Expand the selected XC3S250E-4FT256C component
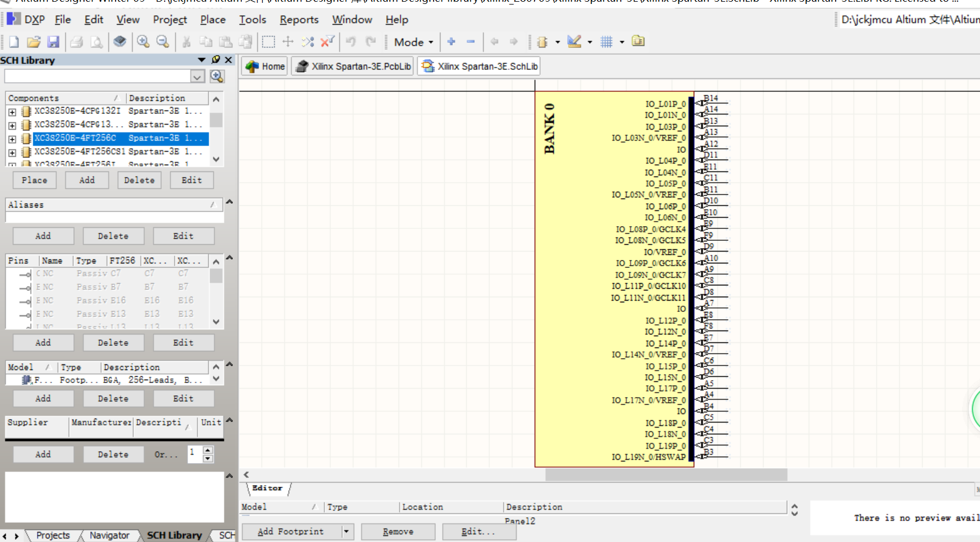Image resolution: width=980 pixels, height=542 pixels. point(12,139)
